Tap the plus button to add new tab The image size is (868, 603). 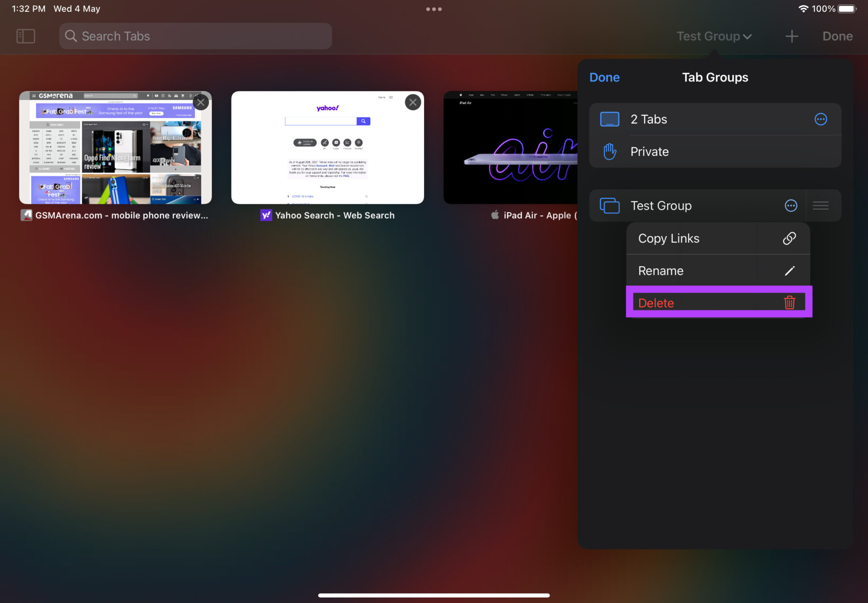pyautogui.click(x=792, y=36)
